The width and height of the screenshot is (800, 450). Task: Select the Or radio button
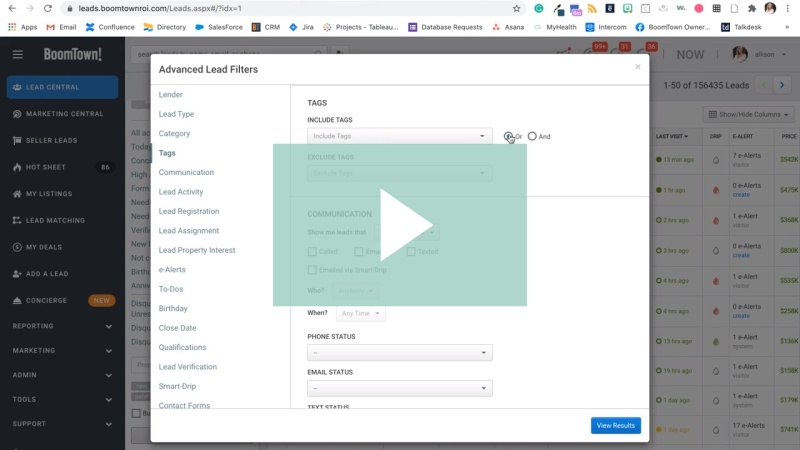point(508,136)
